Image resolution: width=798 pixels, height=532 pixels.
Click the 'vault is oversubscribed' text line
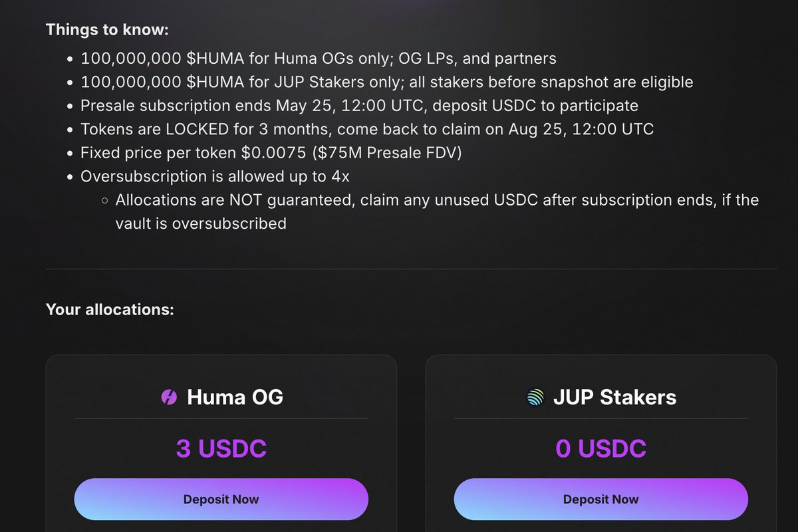click(x=201, y=223)
